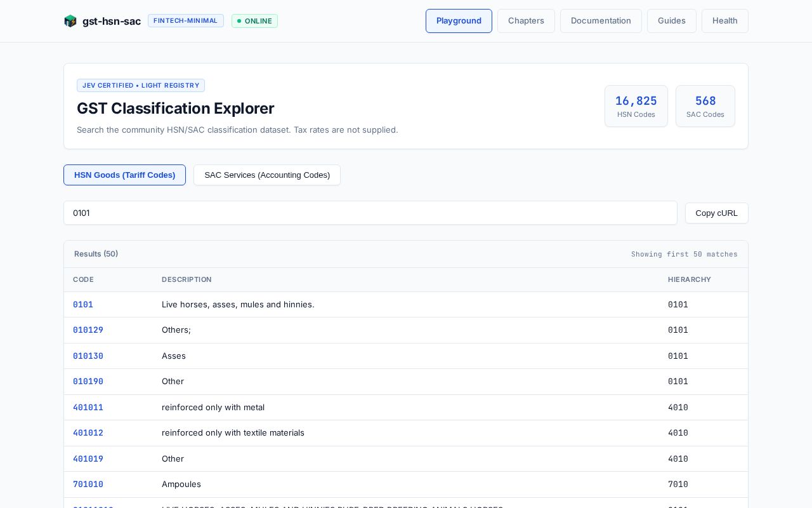Click hierarchy value 7010 in Ampoules row
812x508 pixels.
[x=678, y=485]
